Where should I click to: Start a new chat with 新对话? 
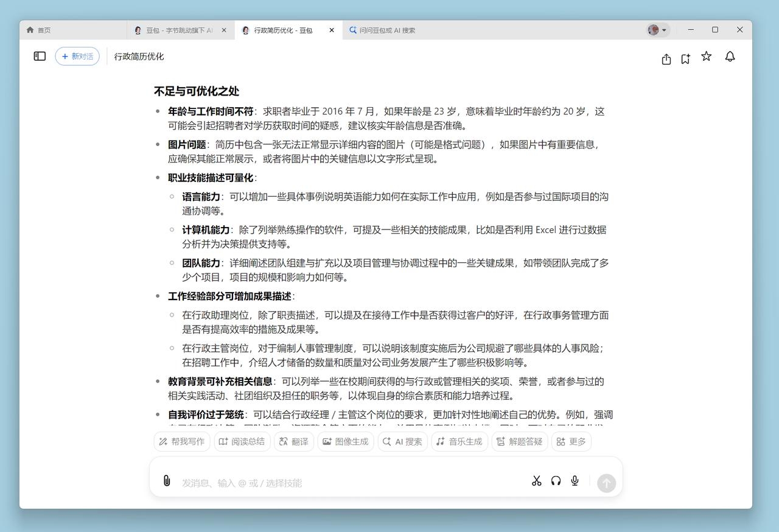77,57
